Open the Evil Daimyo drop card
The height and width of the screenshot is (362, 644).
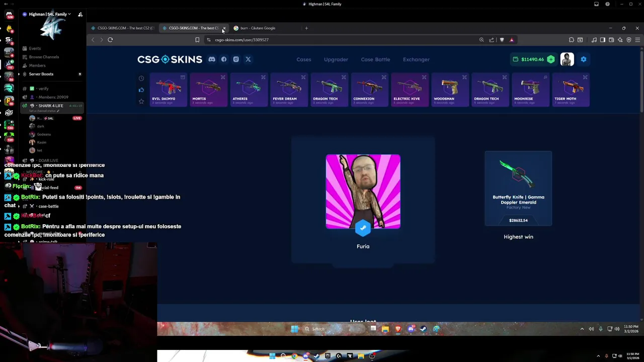coord(168,90)
